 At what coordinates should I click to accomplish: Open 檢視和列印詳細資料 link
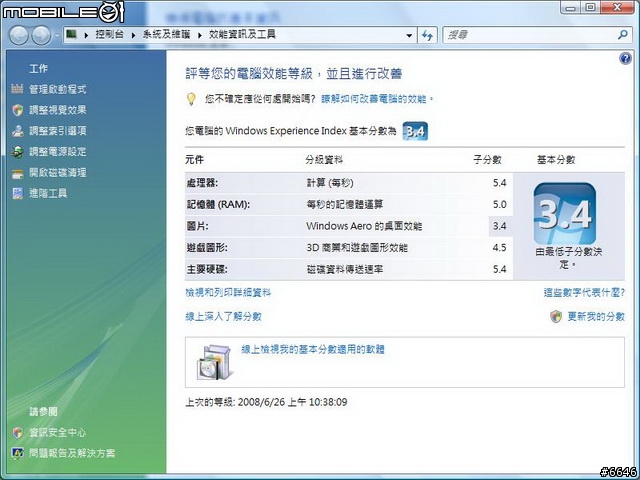[228, 293]
